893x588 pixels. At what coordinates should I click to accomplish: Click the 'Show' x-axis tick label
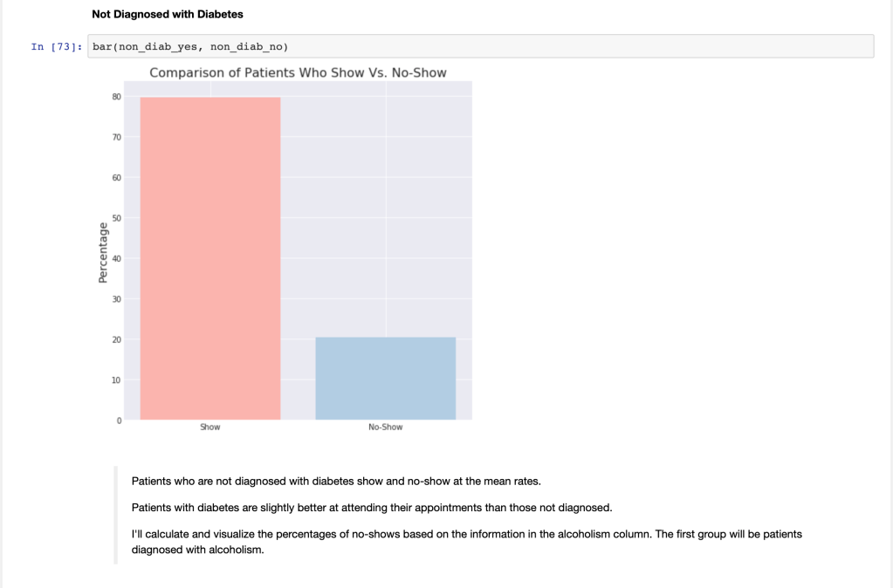coord(210,427)
